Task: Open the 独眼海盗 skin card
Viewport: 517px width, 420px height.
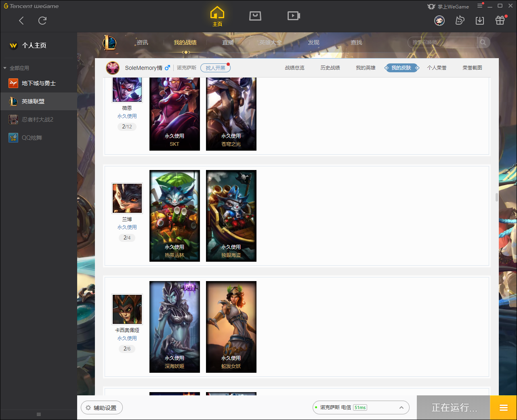Action: pos(231,216)
